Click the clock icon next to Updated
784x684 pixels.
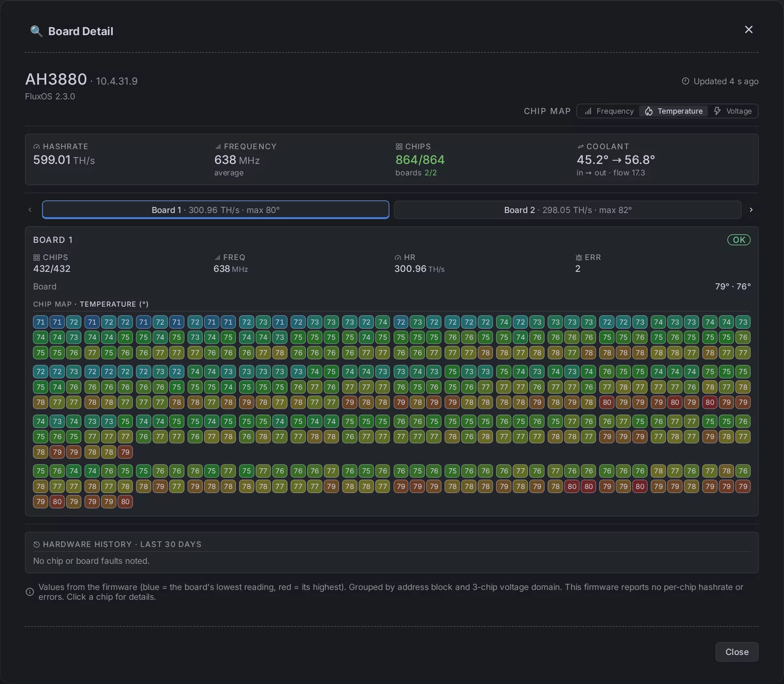(x=686, y=81)
